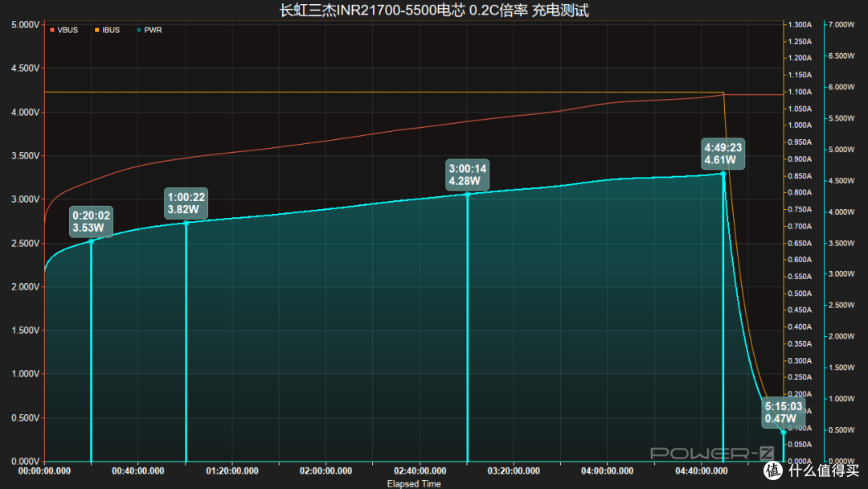The image size is (868, 489).
Task: Toggle the VBUS legend entry
Action: [x=64, y=30]
